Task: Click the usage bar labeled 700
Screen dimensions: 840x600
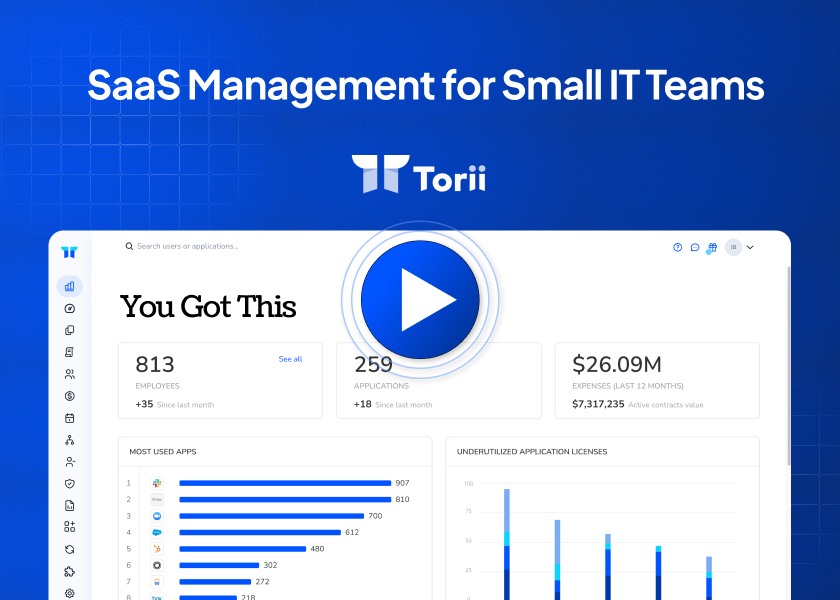Action: click(x=272, y=516)
